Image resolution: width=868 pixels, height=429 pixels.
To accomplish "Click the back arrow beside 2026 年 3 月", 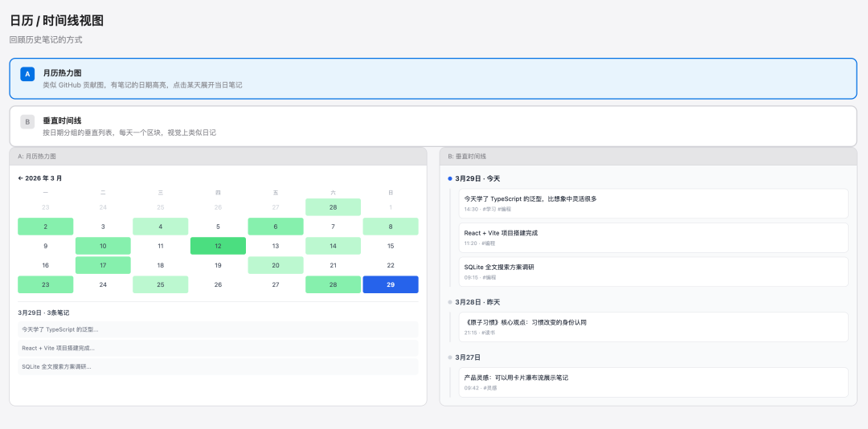I will click(20, 178).
